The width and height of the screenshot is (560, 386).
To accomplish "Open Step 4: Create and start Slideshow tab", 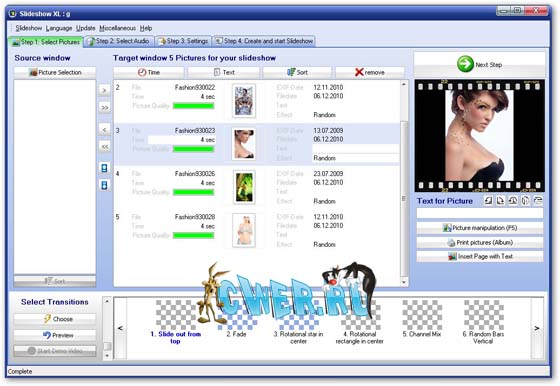I will click(264, 41).
